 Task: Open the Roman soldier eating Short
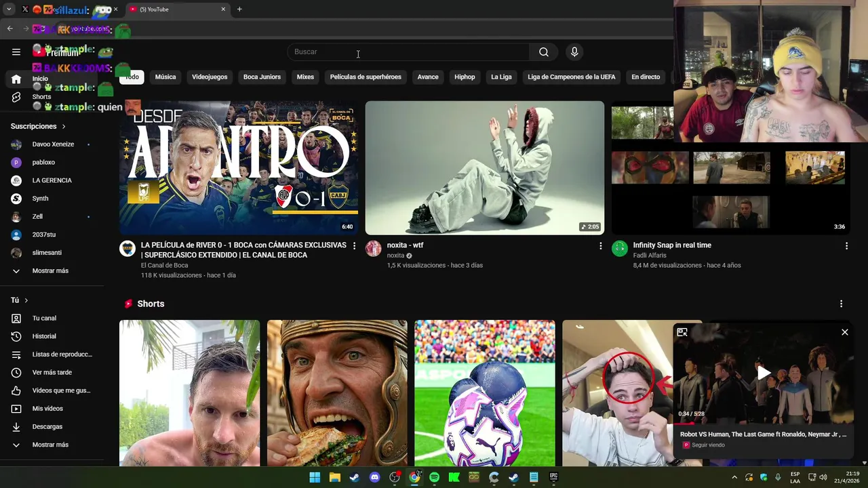coord(337,393)
